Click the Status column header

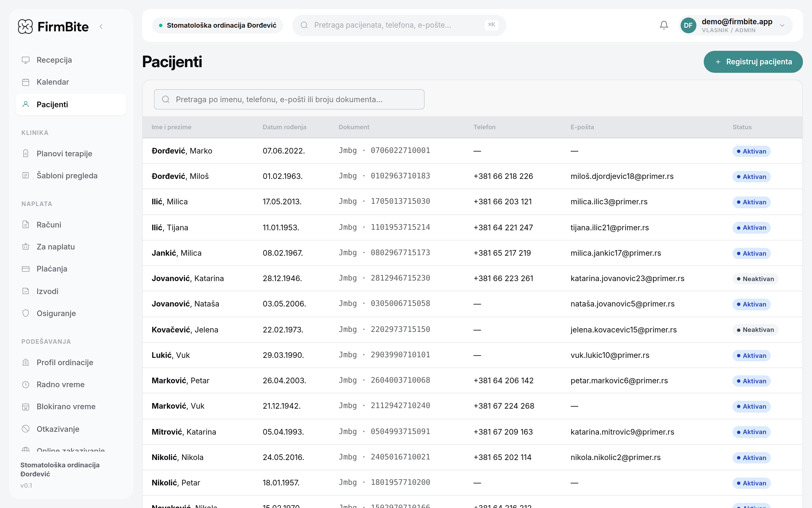click(742, 127)
